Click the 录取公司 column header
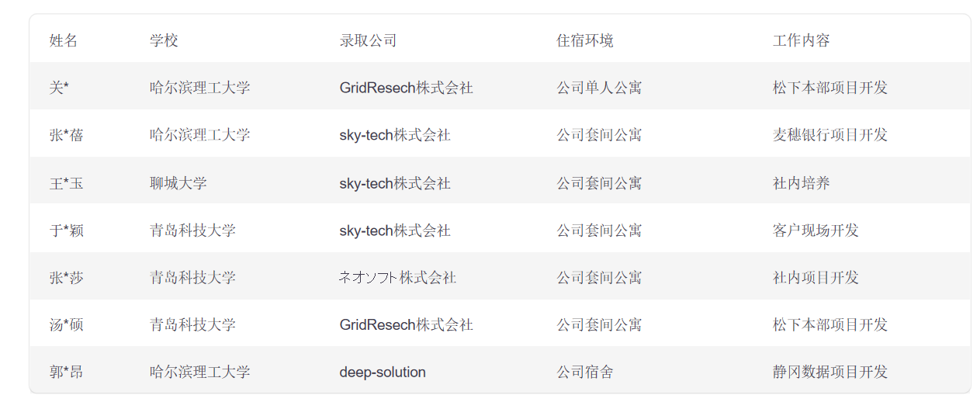Image resolution: width=980 pixels, height=402 pixels. pyautogui.click(x=368, y=40)
